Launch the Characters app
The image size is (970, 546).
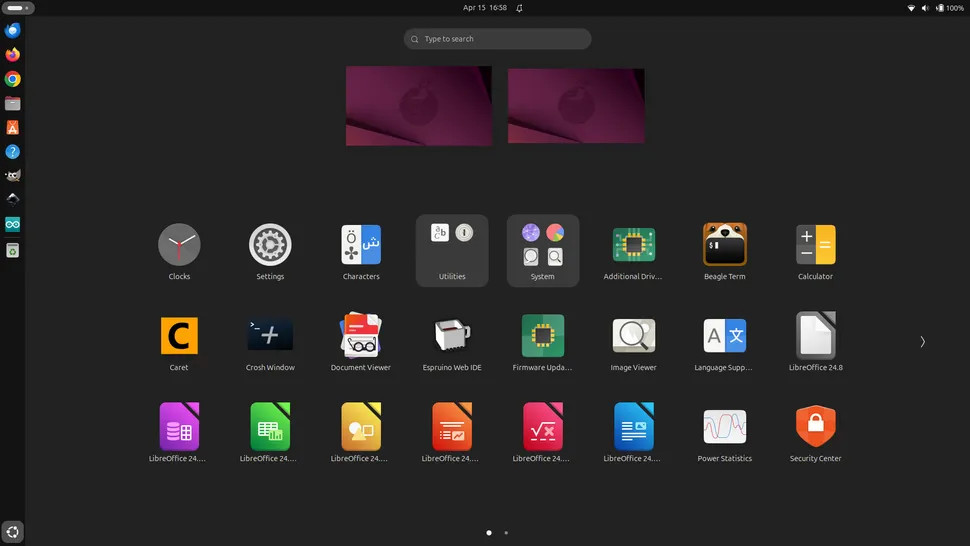point(361,245)
